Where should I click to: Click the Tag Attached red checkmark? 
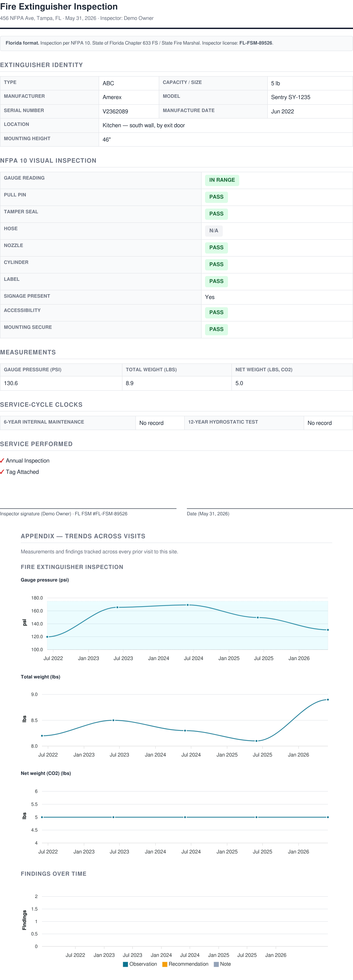tap(2, 472)
